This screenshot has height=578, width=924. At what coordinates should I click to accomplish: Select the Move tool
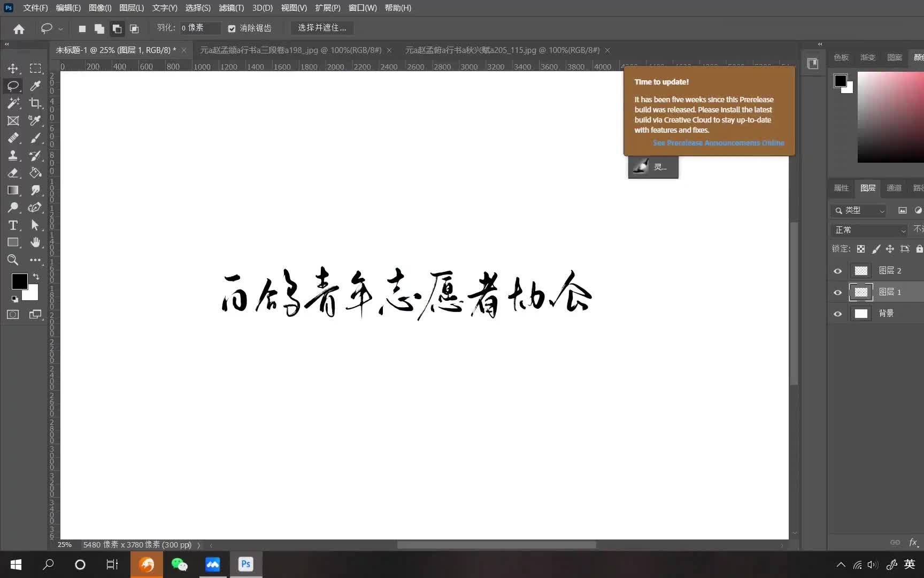[x=13, y=69]
